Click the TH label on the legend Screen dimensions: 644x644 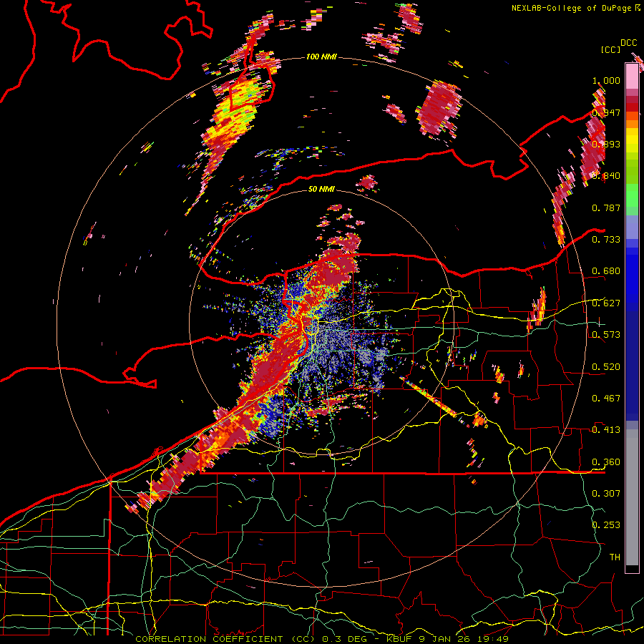tap(615, 557)
